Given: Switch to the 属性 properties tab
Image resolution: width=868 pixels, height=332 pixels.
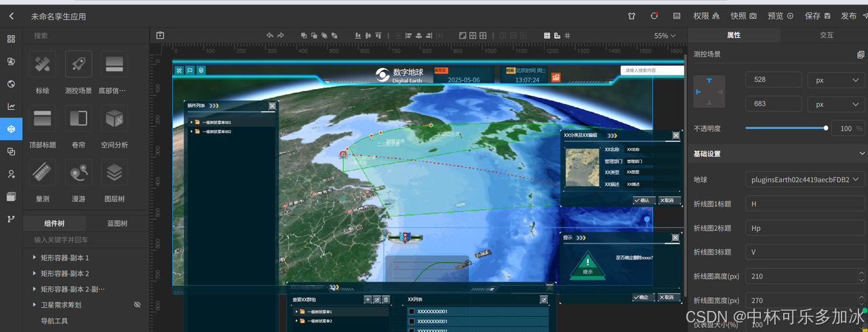Looking at the screenshot, I should [x=734, y=35].
